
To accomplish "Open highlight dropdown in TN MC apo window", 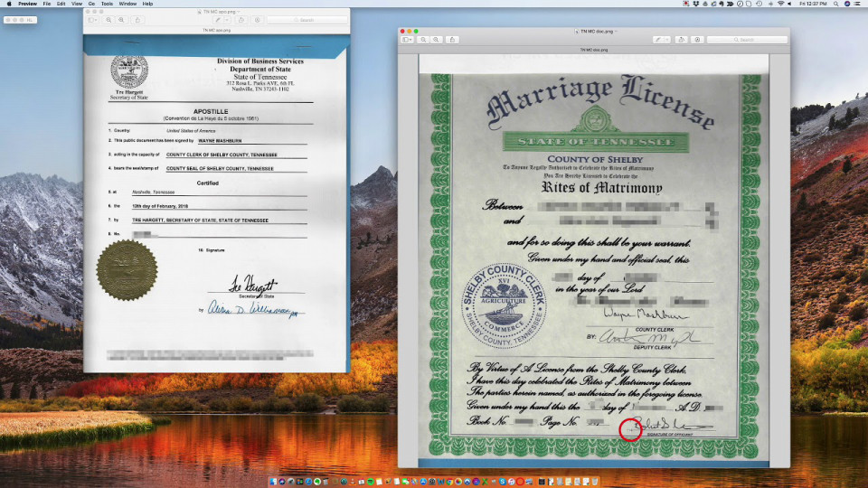I will (x=227, y=20).
